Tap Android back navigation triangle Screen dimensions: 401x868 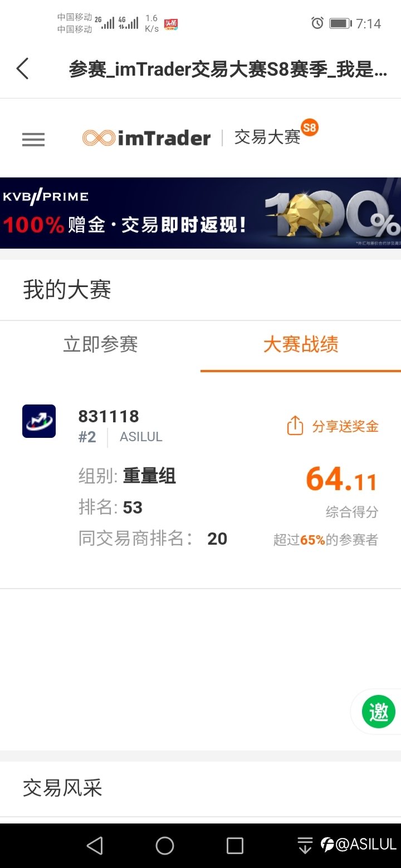95,846
